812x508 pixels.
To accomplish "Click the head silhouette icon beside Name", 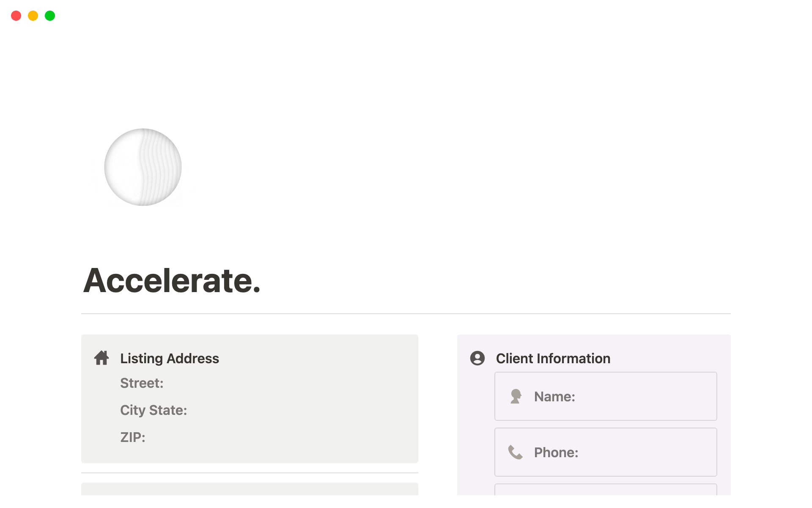I will point(516,397).
